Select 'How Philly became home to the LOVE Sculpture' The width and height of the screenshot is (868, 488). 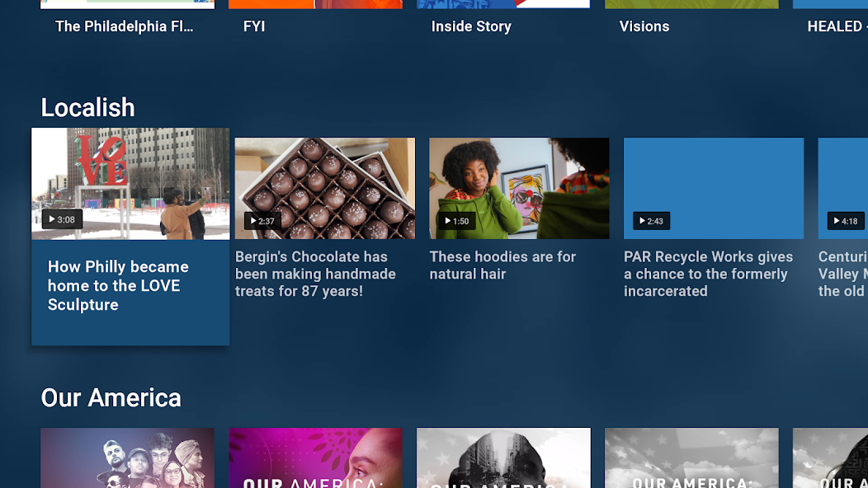click(119, 285)
